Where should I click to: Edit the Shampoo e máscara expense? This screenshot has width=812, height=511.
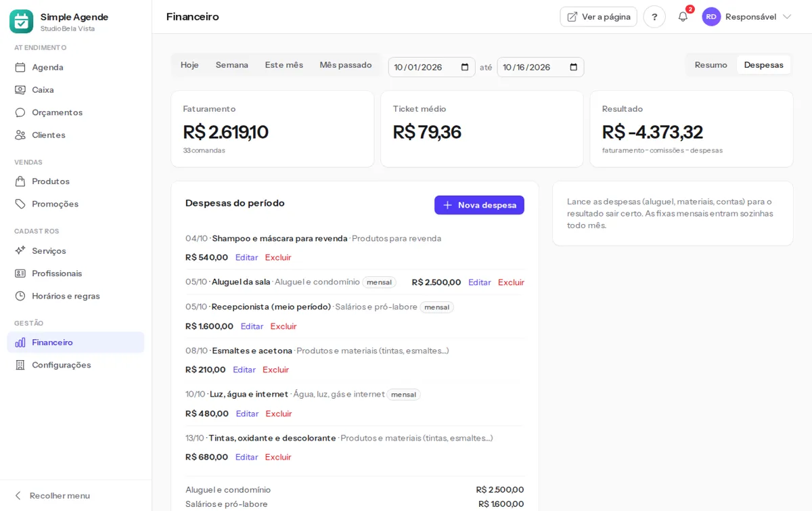(x=246, y=257)
